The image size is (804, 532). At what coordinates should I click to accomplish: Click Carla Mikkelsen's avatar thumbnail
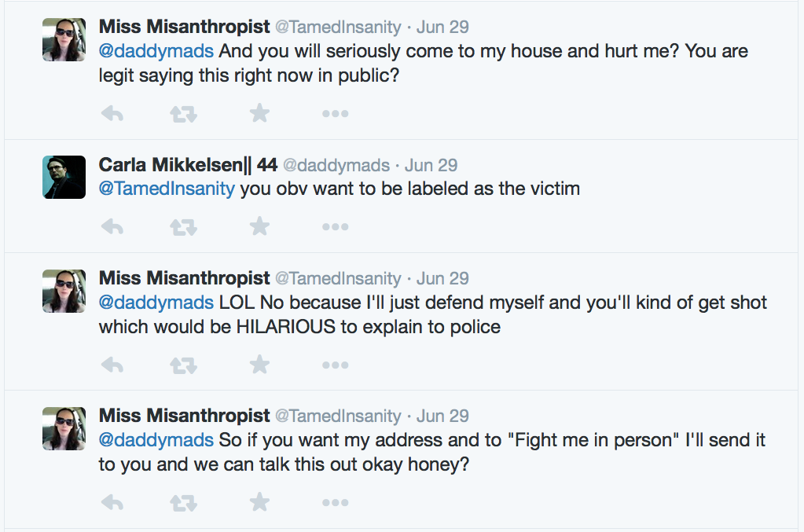[x=64, y=177]
